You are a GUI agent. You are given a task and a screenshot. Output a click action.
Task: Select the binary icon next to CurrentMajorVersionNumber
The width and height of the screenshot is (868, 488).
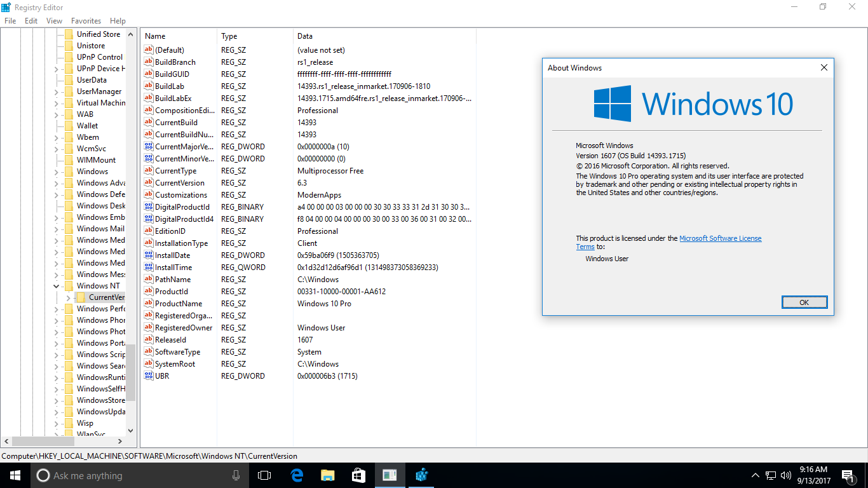149,147
